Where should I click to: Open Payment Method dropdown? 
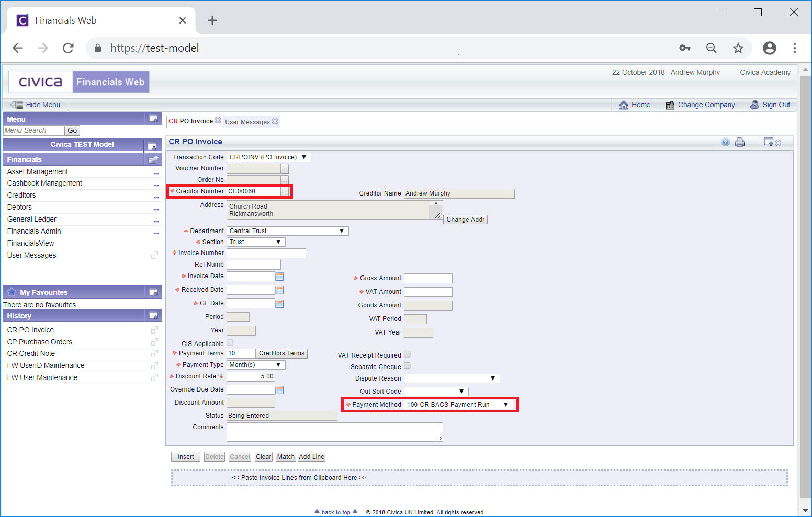click(x=459, y=405)
